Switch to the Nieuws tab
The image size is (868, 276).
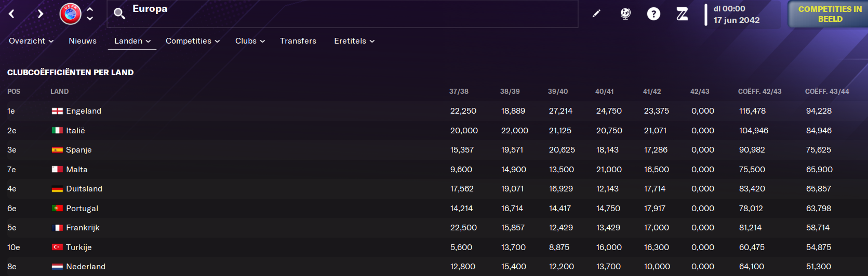coord(83,41)
